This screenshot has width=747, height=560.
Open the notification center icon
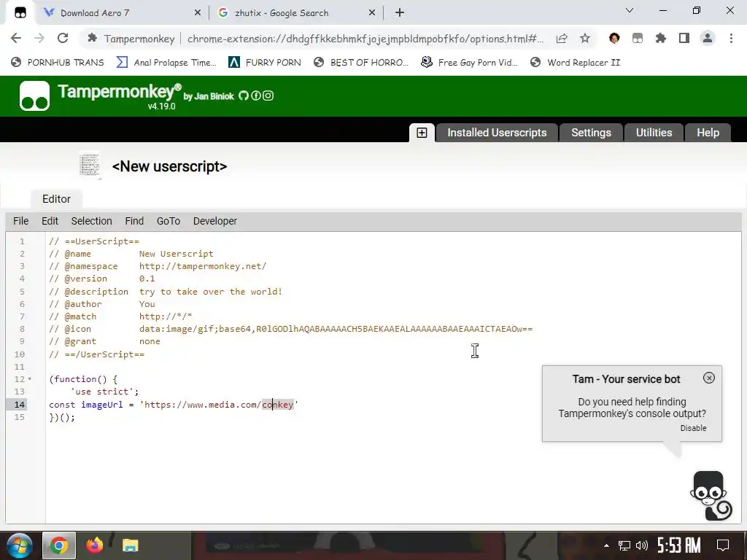[723, 545]
